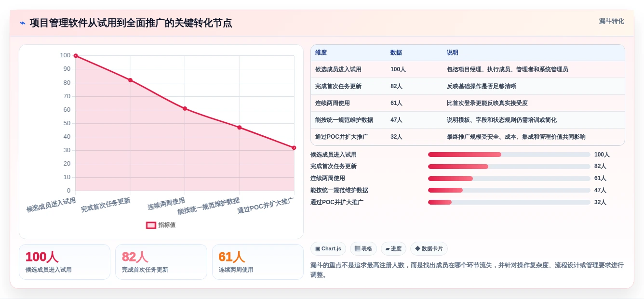The width and height of the screenshot is (644, 299).
Task: Click the 数据 table column header
Action: [414, 52]
